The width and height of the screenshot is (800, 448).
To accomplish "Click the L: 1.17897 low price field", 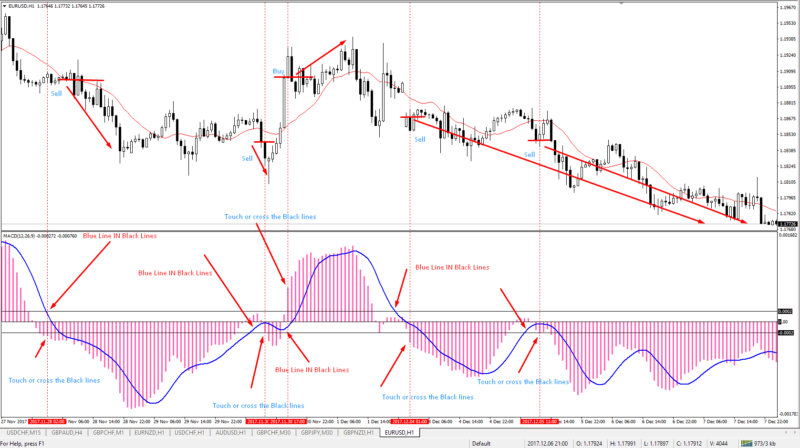I will point(657,443).
